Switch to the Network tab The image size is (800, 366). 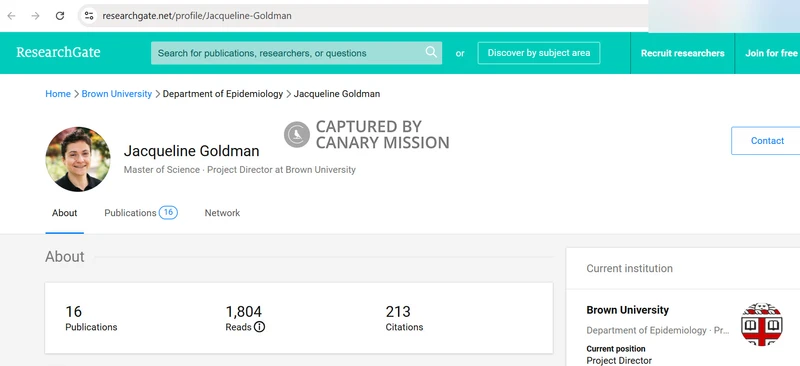click(x=222, y=213)
